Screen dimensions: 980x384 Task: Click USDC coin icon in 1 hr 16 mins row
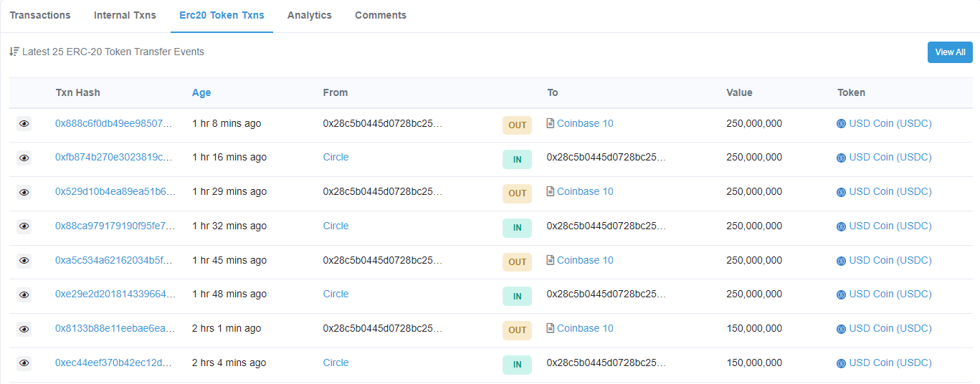click(x=842, y=158)
